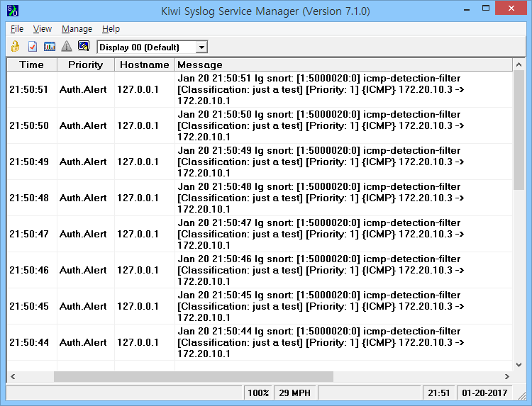The image size is (532, 406).
Task: Select the 21:50:45 time cell
Action: pos(32,306)
